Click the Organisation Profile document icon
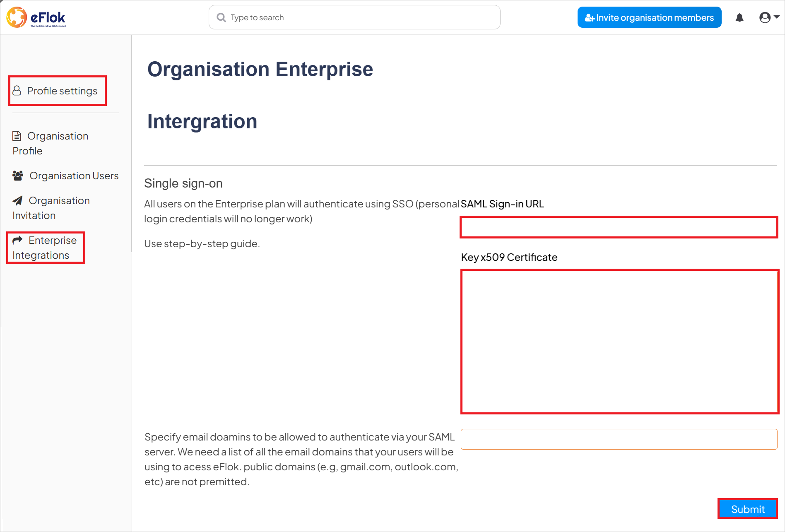 click(17, 135)
